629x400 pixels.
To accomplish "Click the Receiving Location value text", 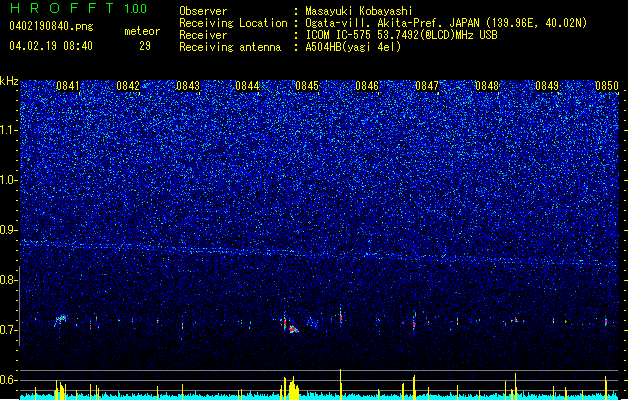I will click(x=446, y=23).
